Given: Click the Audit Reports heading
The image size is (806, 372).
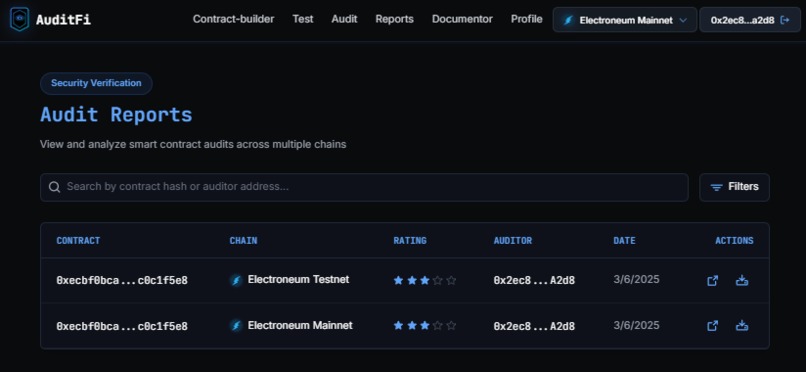Looking at the screenshot, I should click(116, 115).
